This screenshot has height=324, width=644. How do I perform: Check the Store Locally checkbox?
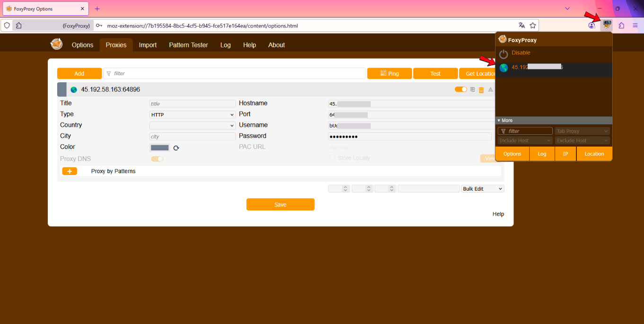(332, 158)
